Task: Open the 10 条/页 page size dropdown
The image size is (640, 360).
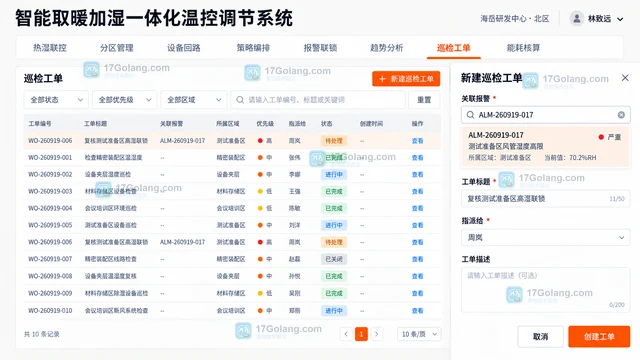Action: pos(419,334)
